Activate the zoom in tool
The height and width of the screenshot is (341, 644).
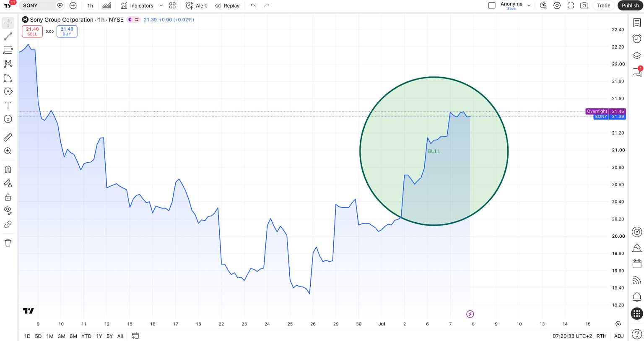(x=8, y=151)
